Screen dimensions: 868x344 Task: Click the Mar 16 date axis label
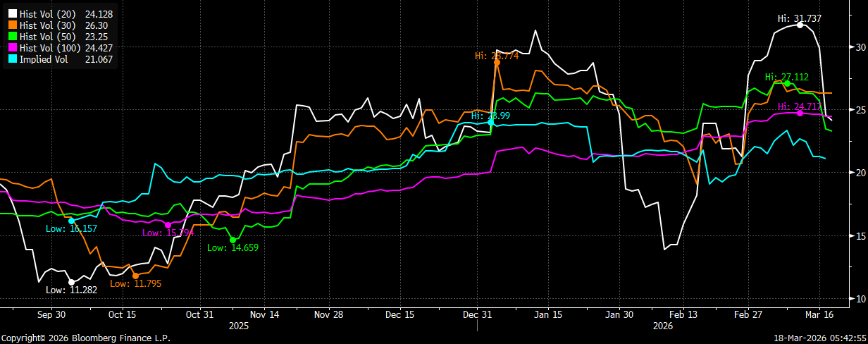pyautogui.click(x=821, y=315)
